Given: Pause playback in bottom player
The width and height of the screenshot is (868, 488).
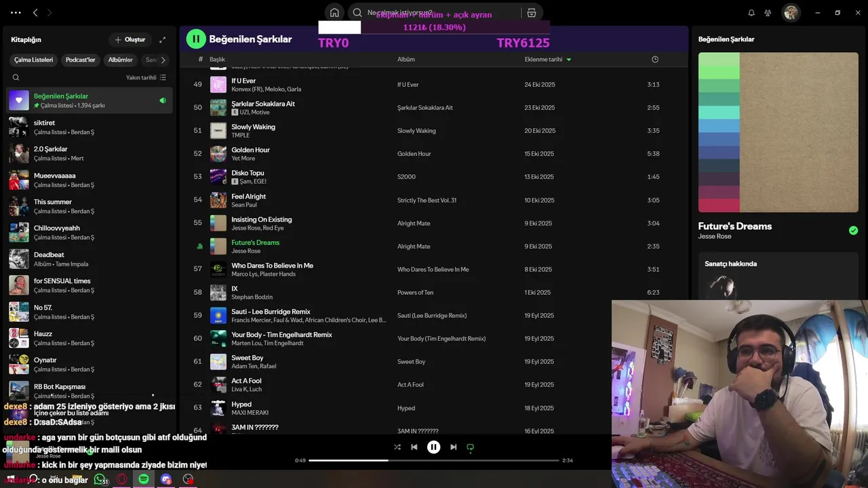Looking at the screenshot, I should 433,447.
